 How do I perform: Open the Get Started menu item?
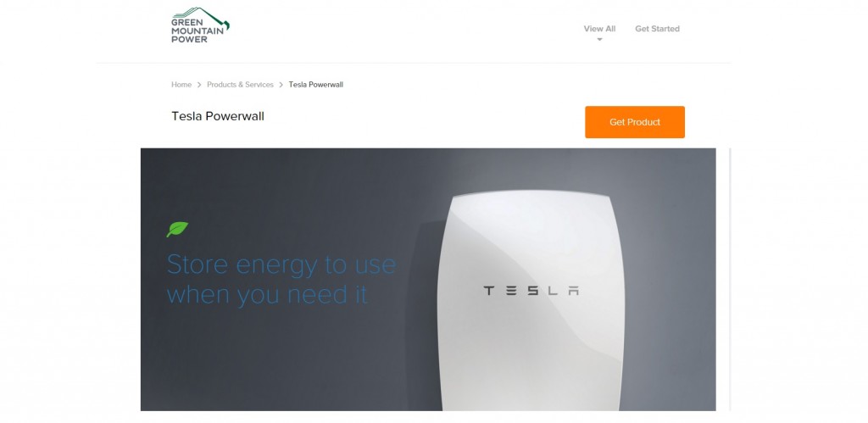pyautogui.click(x=657, y=29)
